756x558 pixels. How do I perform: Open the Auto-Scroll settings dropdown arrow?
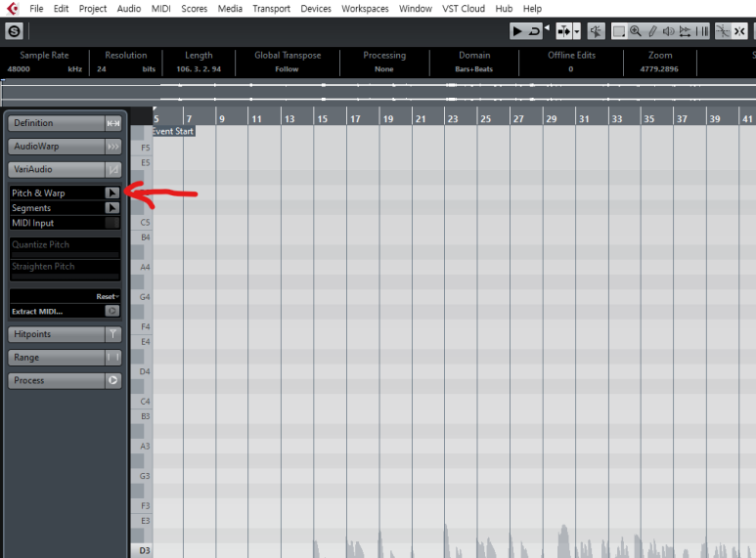577,31
